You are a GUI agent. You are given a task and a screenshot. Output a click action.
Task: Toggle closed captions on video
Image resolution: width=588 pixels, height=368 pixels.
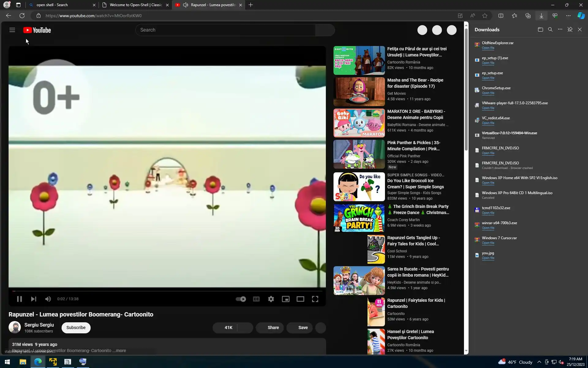point(256,299)
